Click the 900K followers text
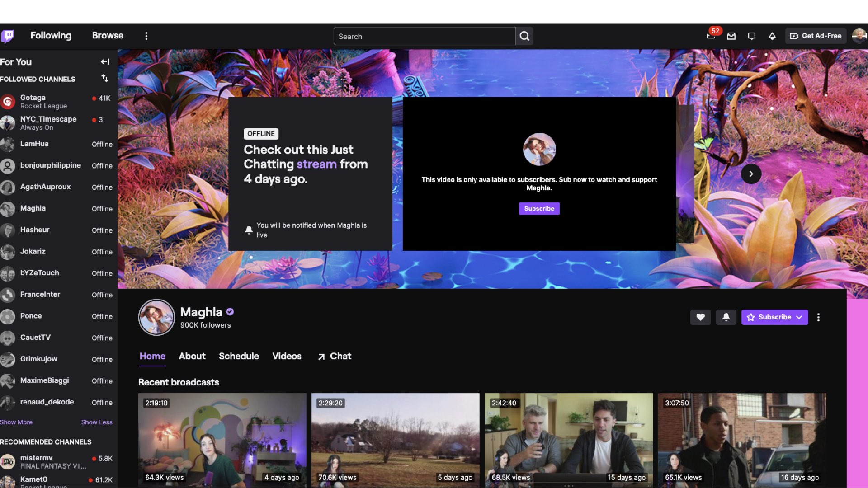Viewport: 868px width, 488px height. pos(205,325)
